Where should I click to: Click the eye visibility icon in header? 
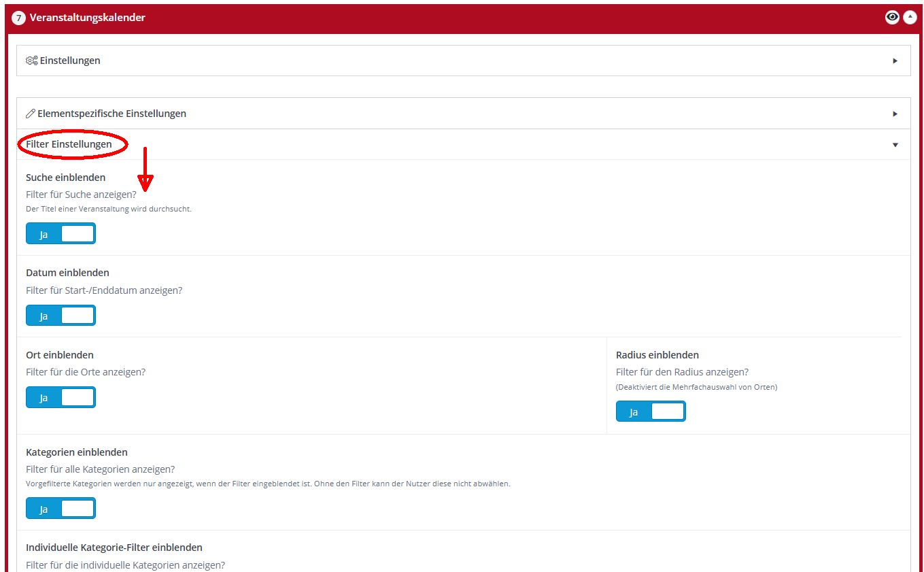[x=892, y=18]
